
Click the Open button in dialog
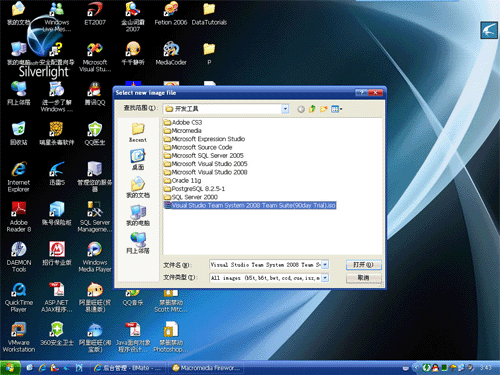click(363, 265)
